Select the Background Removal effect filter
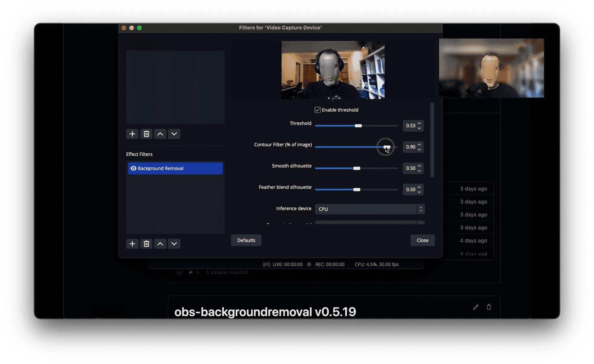Viewport: 594px width, 364px height. click(175, 168)
